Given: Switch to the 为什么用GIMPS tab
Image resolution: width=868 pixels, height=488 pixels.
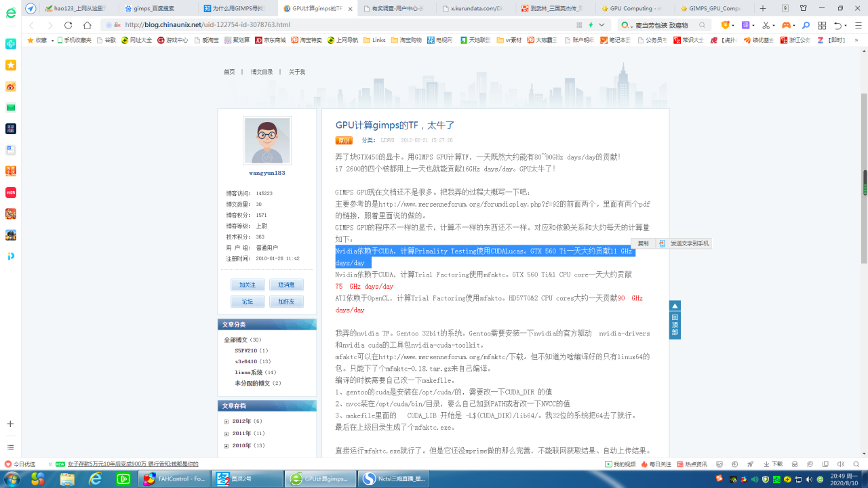Looking at the screenshot, I should click(239, 8).
